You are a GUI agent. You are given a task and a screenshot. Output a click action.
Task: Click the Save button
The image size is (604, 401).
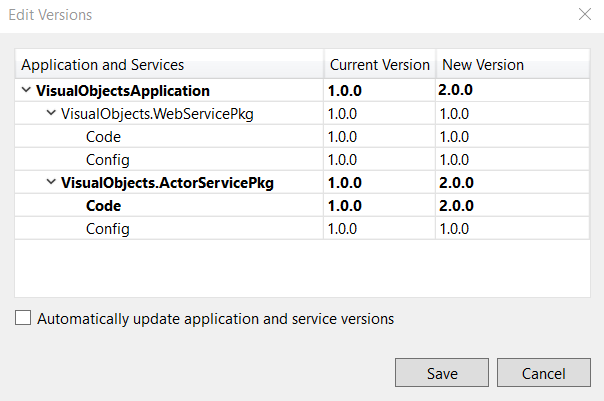442,373
